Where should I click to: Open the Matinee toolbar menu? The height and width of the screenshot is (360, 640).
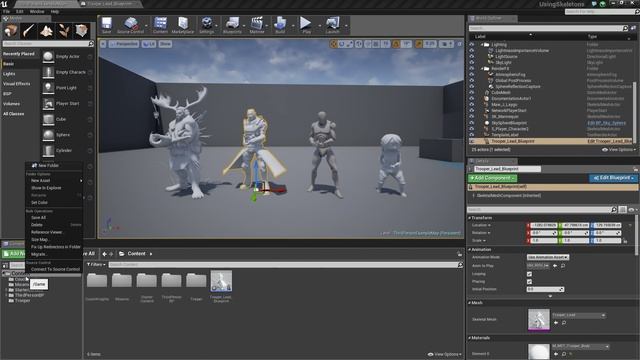point(257,25)
